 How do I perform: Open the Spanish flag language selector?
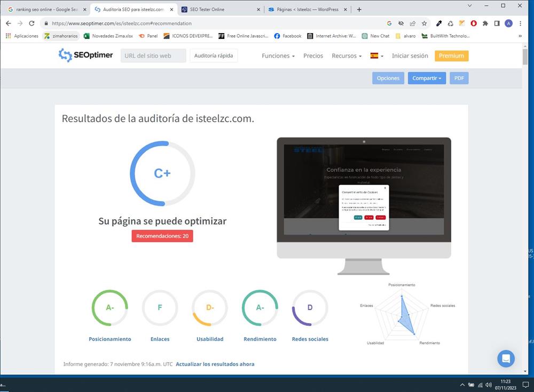point(376,56)
